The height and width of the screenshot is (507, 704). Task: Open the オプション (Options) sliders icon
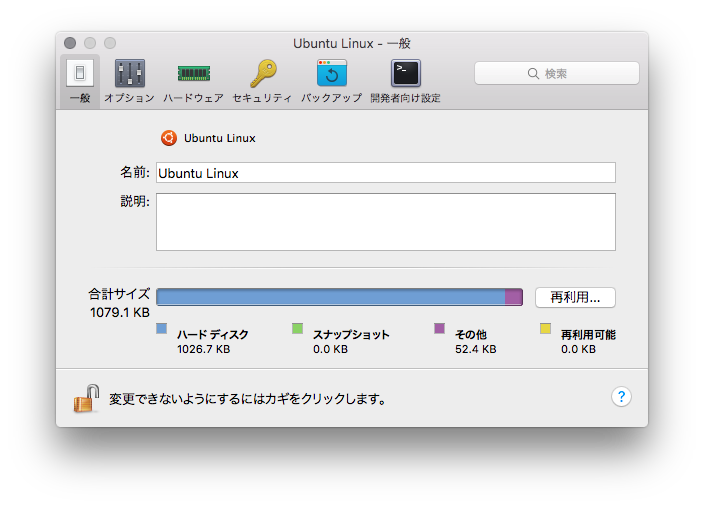(x=130, y=73)
